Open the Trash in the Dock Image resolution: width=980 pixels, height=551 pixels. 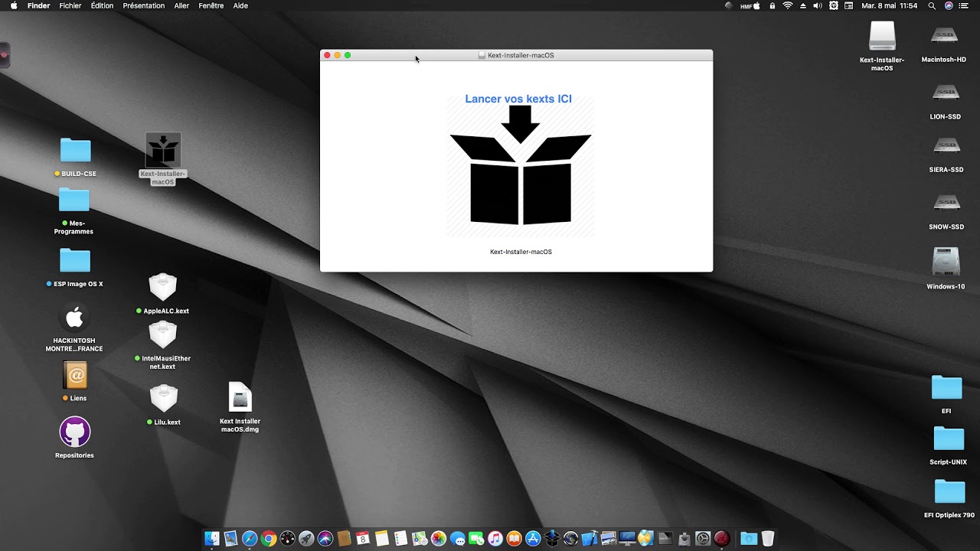tap(767, 538)
